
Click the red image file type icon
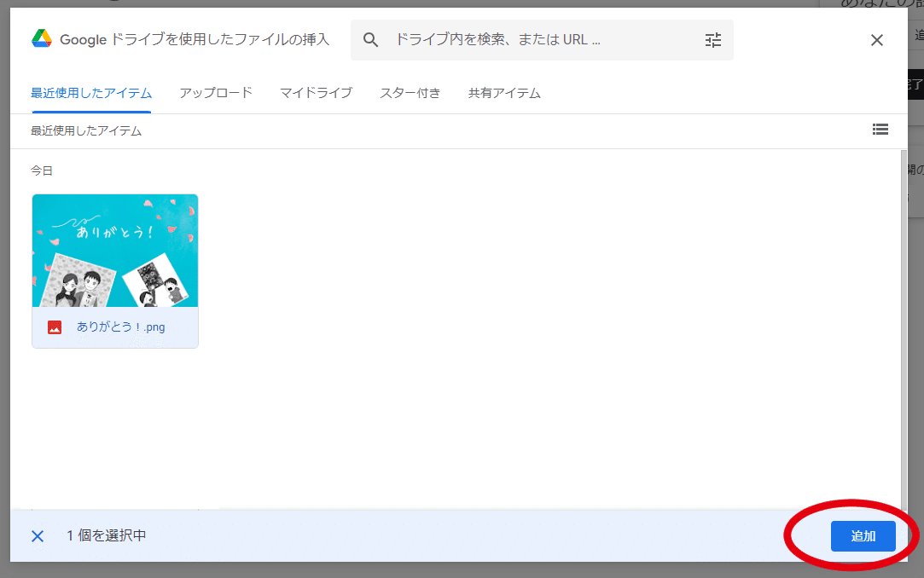click(x=55, y=327)
